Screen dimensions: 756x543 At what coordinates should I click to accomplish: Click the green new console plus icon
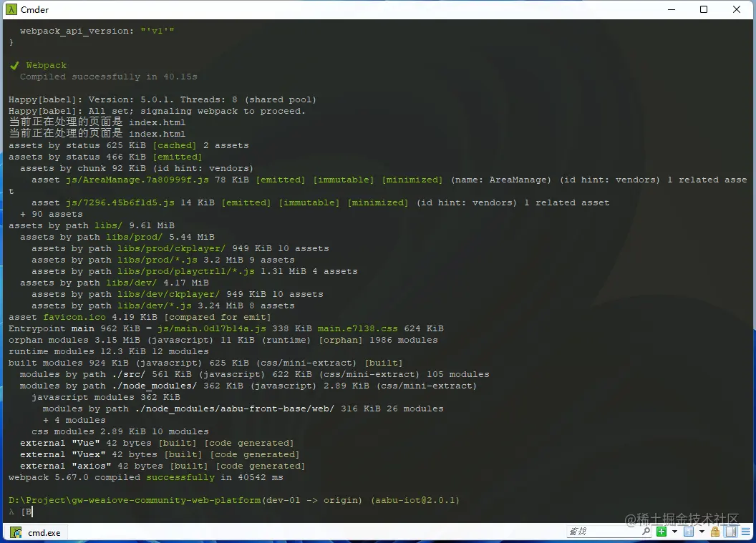tap(661, 532)
